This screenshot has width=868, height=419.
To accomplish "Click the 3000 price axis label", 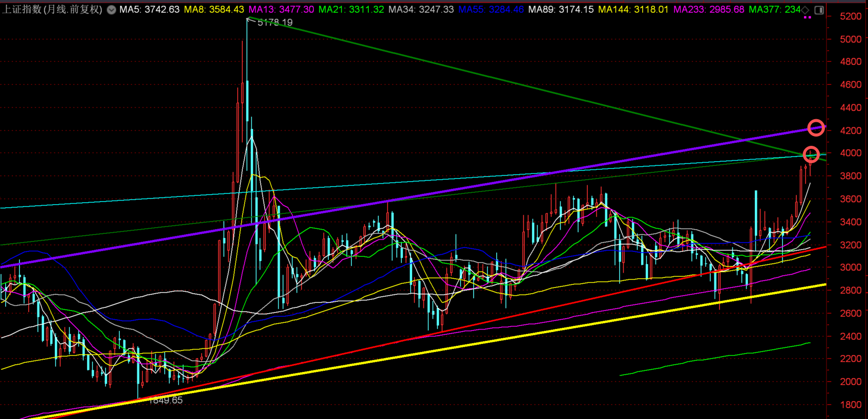I will (x=851, y=268).
